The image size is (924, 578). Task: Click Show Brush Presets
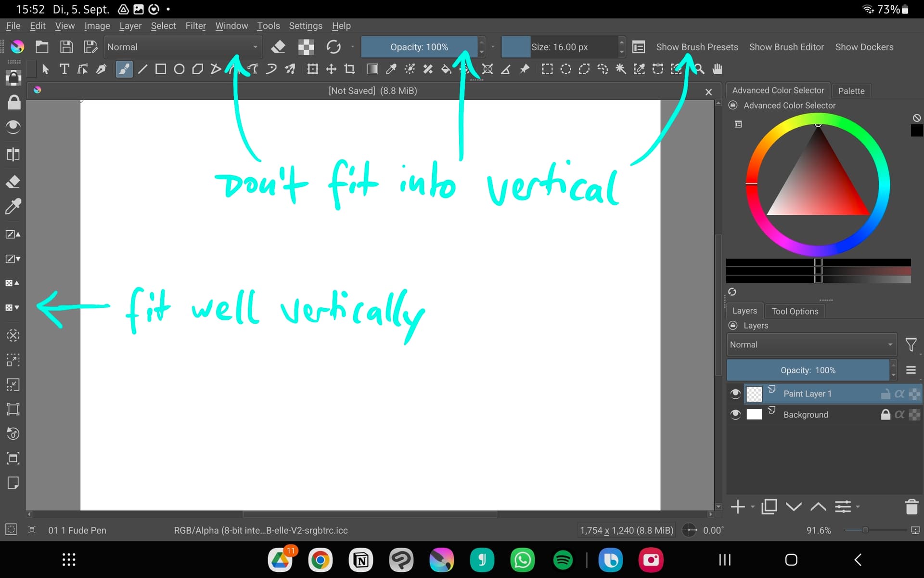(x=697, y=47)
